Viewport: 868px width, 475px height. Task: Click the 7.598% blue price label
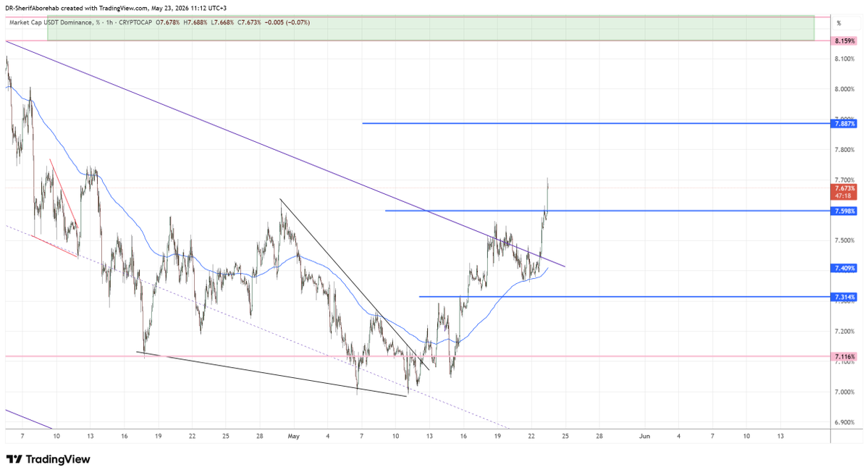(845, 211)
